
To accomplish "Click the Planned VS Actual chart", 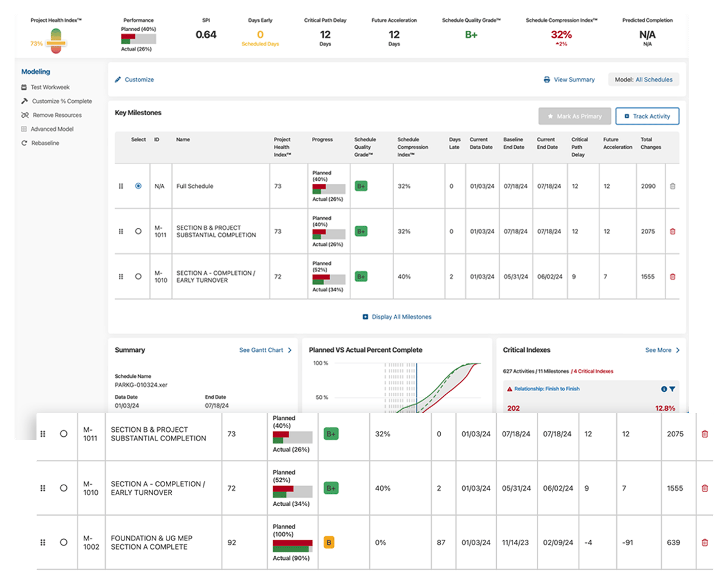I will pyautogui.click(x=397, y=387).
